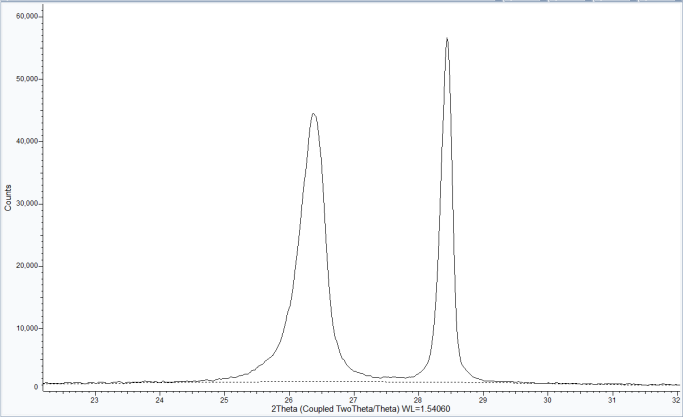
Task: Select the 40,000 y-axis tick label
Action: pos(22,141)
